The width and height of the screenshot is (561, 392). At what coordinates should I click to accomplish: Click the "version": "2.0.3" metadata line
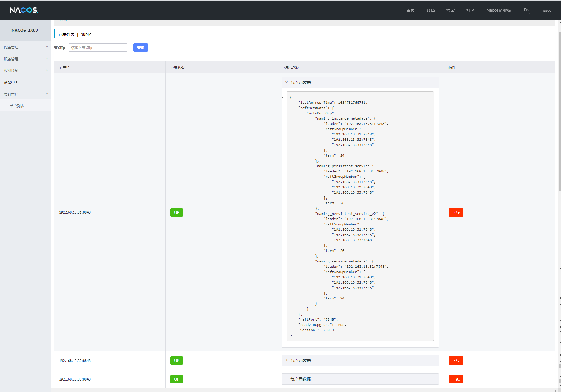pos(317,330)
